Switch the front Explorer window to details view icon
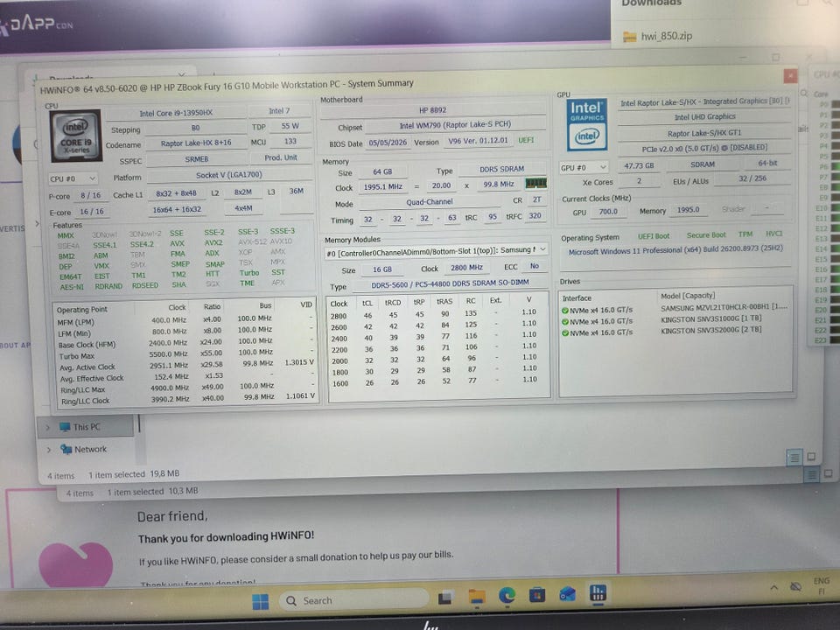This screenshot has height=630, width=840. (x=794, y=457)
